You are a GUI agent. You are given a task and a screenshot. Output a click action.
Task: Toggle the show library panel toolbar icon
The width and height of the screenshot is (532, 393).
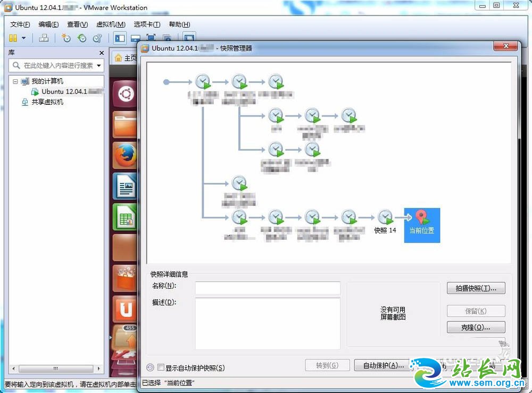point(120,38)
